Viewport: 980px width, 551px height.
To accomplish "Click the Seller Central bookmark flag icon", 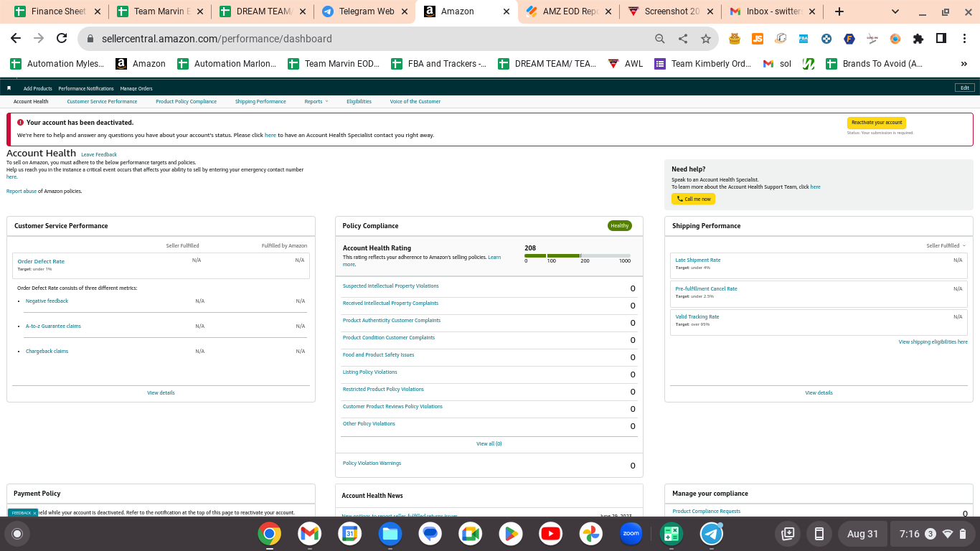I will tap(9, 88).
